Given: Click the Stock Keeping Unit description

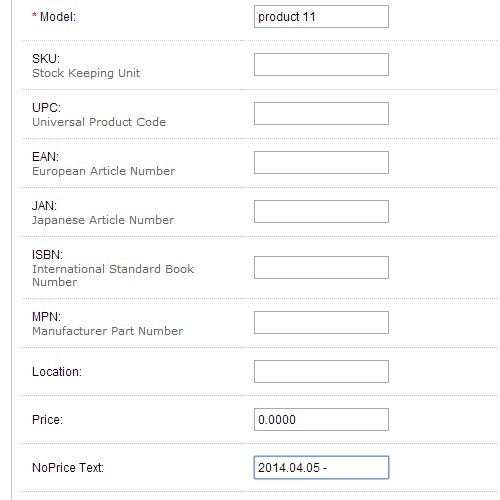Looking at the screenshot, I should [x=86, y=73].
